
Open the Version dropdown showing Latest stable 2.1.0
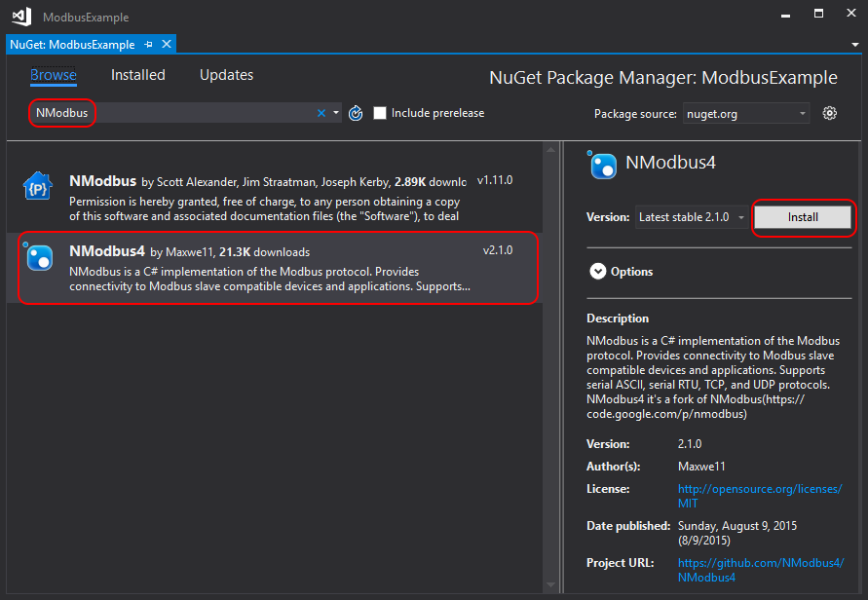pos(692,217)
